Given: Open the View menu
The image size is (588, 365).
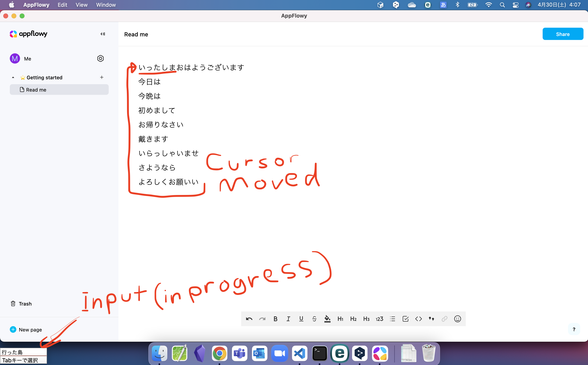Looking at the screenshot, I should coord(81,5).
